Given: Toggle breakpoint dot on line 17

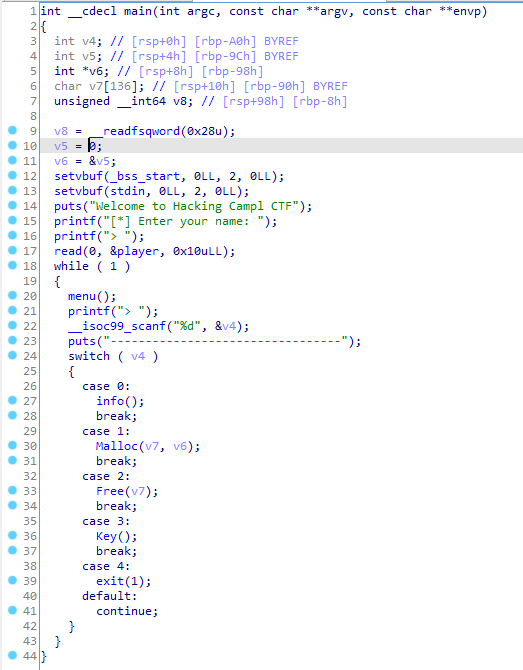Looking at the screenshot, I should [x=12, y=250].
